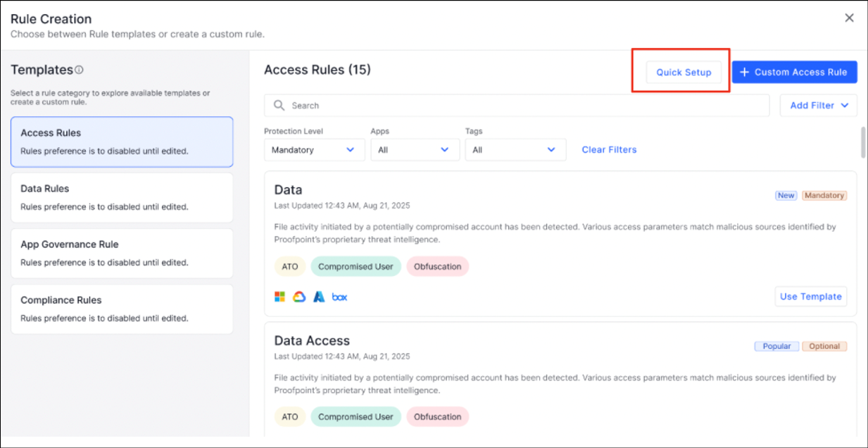Click Last Updated timestamp under Data Access title
This screenshot has width=868, height=448.
pos(342,356)
